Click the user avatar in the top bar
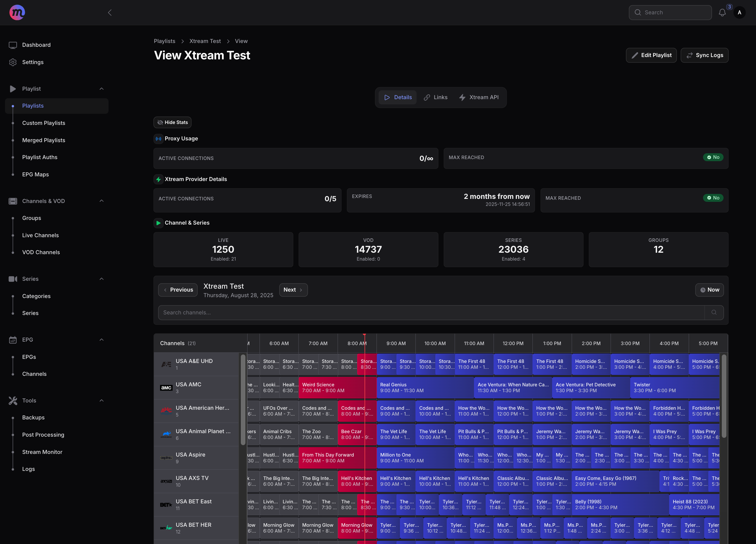 pyautogui.click(x=739, y=12)
